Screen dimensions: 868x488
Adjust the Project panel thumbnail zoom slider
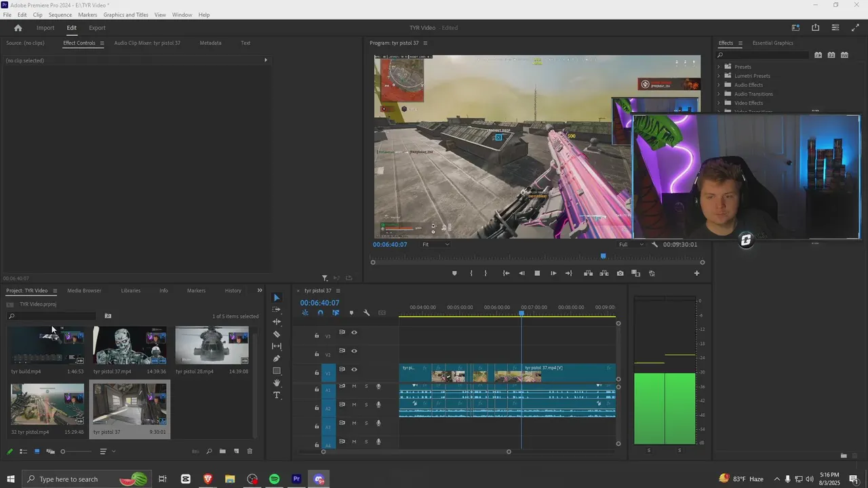tap(76, 451)
